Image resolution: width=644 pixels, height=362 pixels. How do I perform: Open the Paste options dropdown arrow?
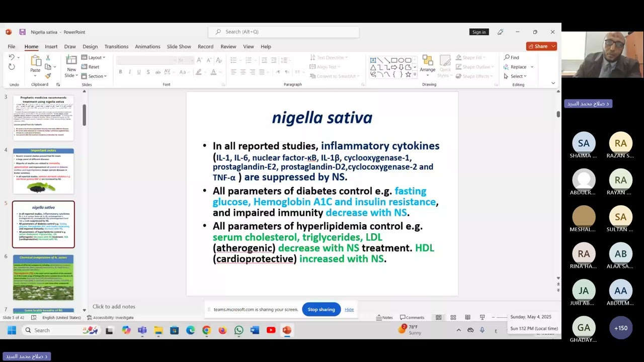pos(35,75)
